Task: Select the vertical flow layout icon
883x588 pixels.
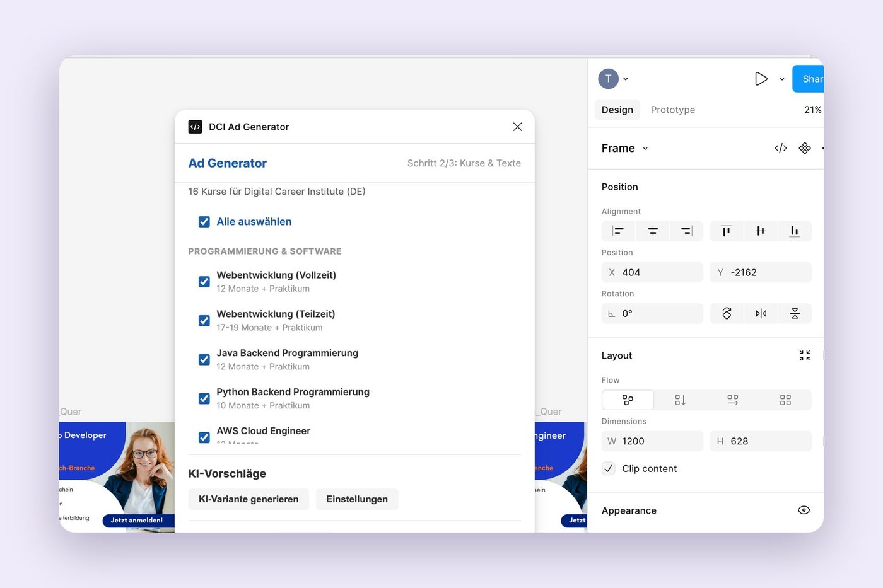Action: [x=680, y=400]
